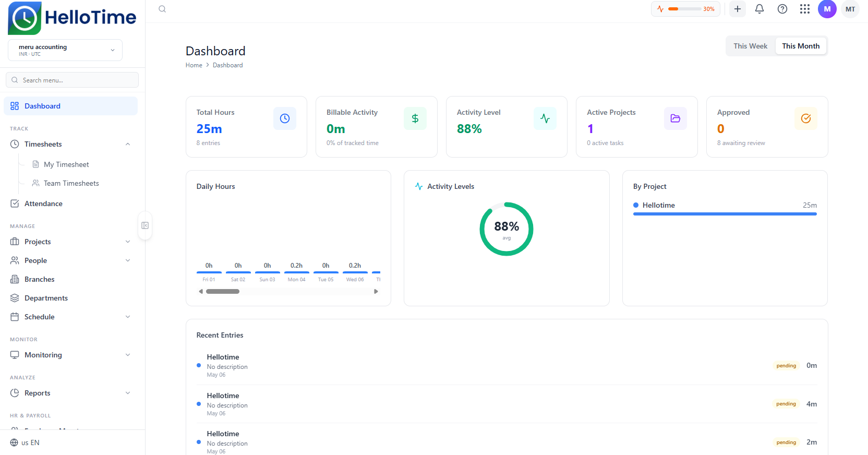The height and width of the screenshot is (455, 868).
Task: Click the Hellotime project name under By Project
Action: coord(659,205)
